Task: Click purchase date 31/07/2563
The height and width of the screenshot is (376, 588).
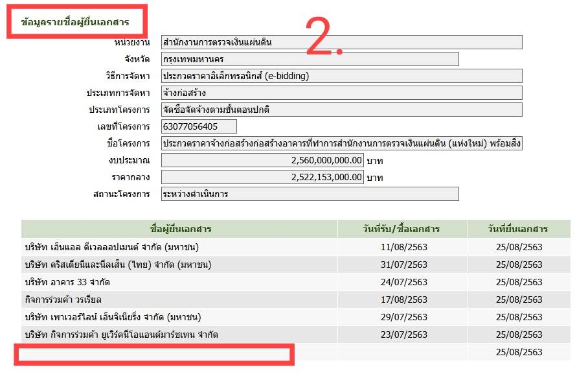Action: [x=404, y=264]
